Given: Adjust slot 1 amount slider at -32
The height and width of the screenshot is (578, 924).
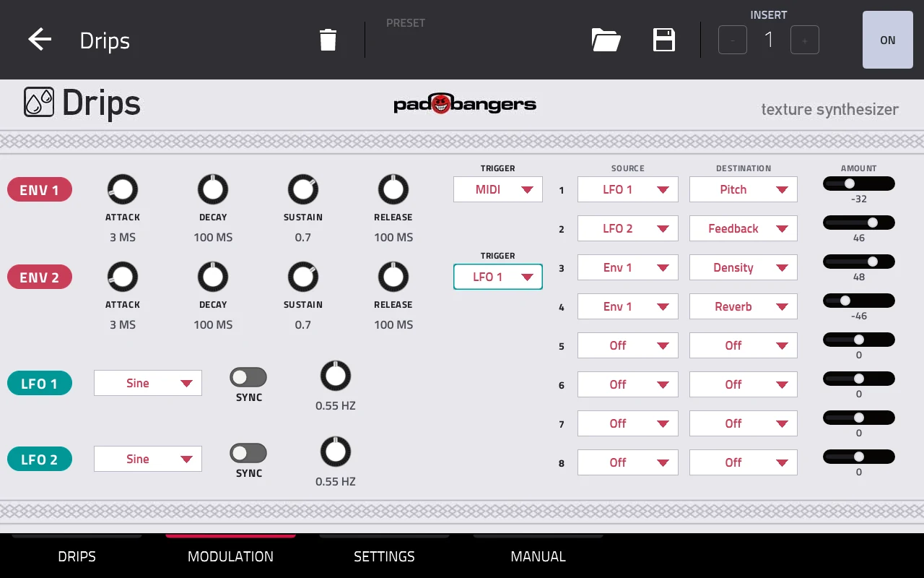Looking at the screenshot, I should pyautogui.click(x=859, y=184).
